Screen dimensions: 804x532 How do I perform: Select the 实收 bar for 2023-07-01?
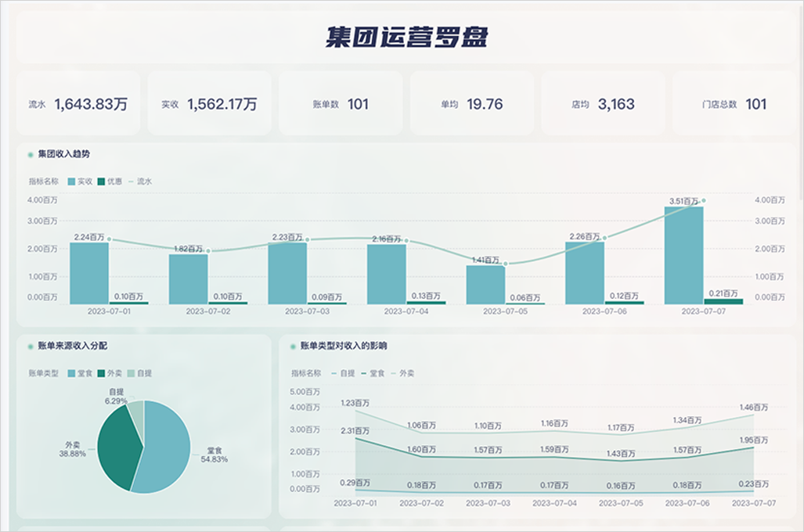89,272
